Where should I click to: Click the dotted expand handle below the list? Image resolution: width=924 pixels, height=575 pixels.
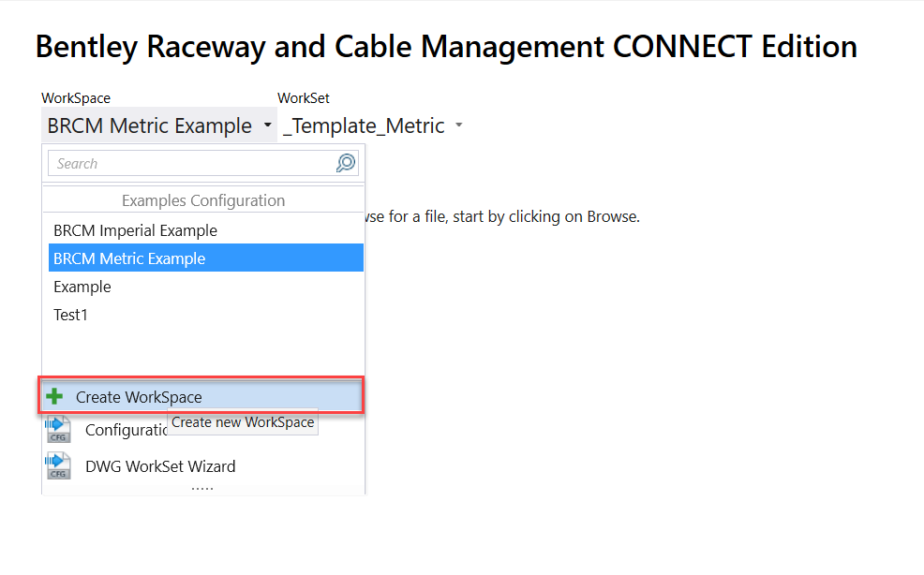coord(202,489)
